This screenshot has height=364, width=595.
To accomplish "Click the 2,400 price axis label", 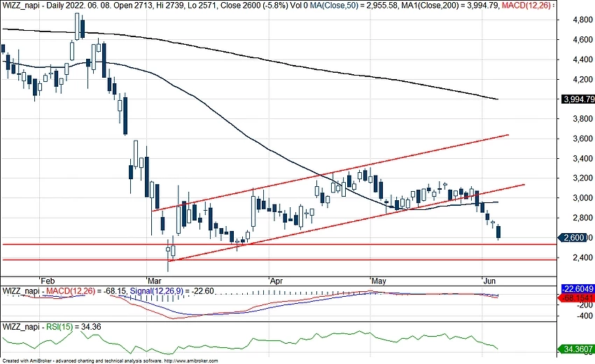I will coord(582,258).
